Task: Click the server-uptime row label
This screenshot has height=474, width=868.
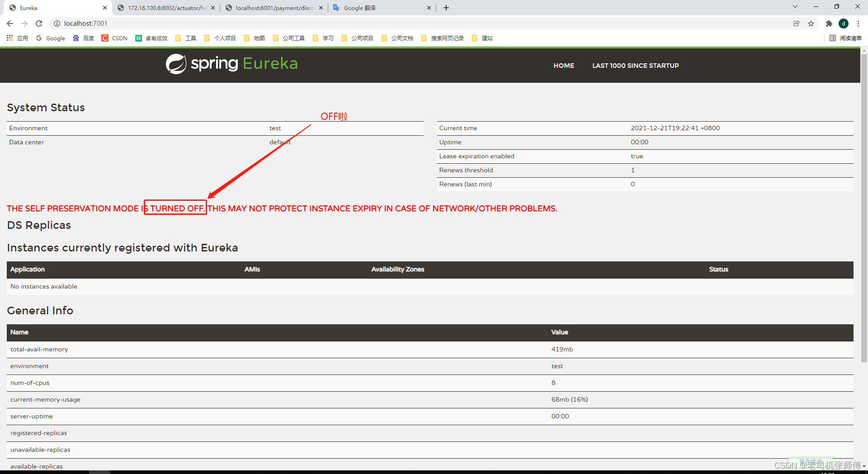Action: tap(32, 416)
